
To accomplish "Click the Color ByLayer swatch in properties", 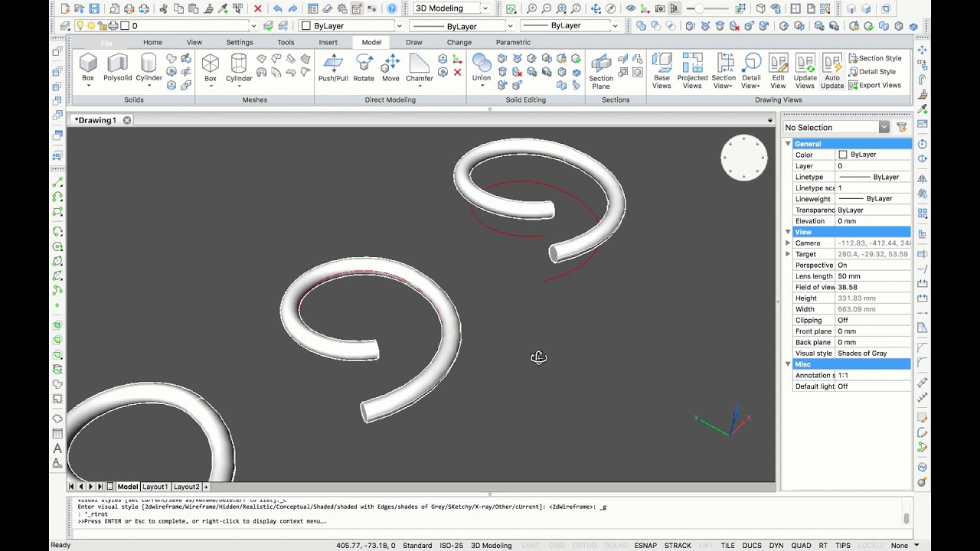I will (843, 155).
